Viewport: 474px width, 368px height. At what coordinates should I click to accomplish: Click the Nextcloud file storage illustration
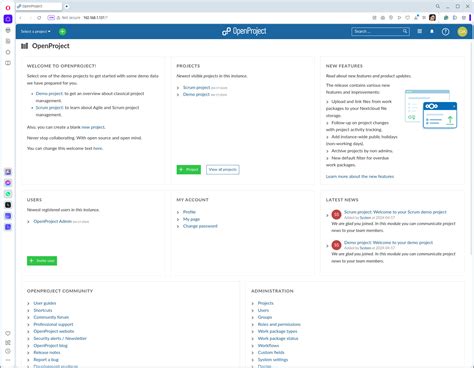point(431,109)
